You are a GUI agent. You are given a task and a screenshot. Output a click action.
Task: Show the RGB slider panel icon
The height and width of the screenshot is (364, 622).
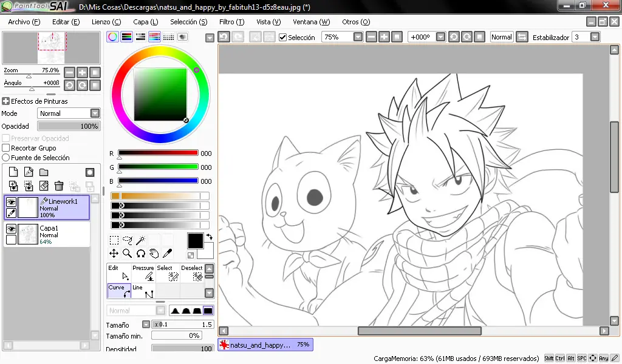(x=126, y=37)
